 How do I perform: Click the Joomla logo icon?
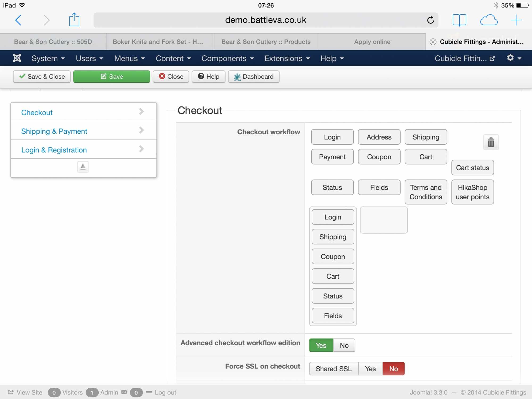click(17, 58)
